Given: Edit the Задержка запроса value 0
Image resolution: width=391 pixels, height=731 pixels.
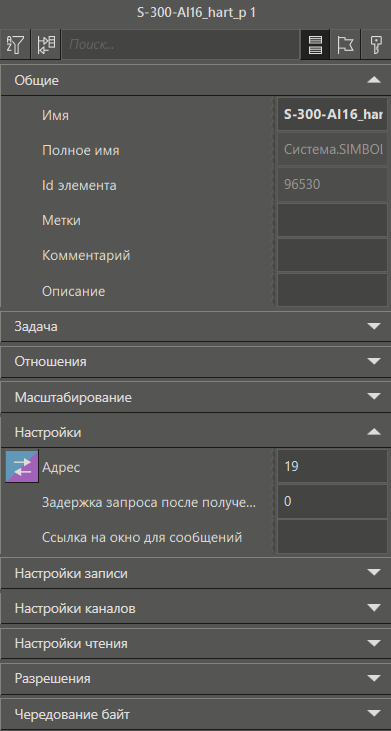Looking at the screenshot, I should pyautogui.click(x=332, y=502).
